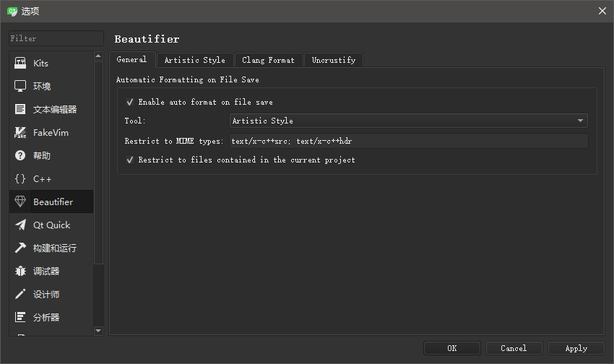Click the Filter search field
Image resolution: width=614 pixels, height=364 pixels.
tap(56, 38)
